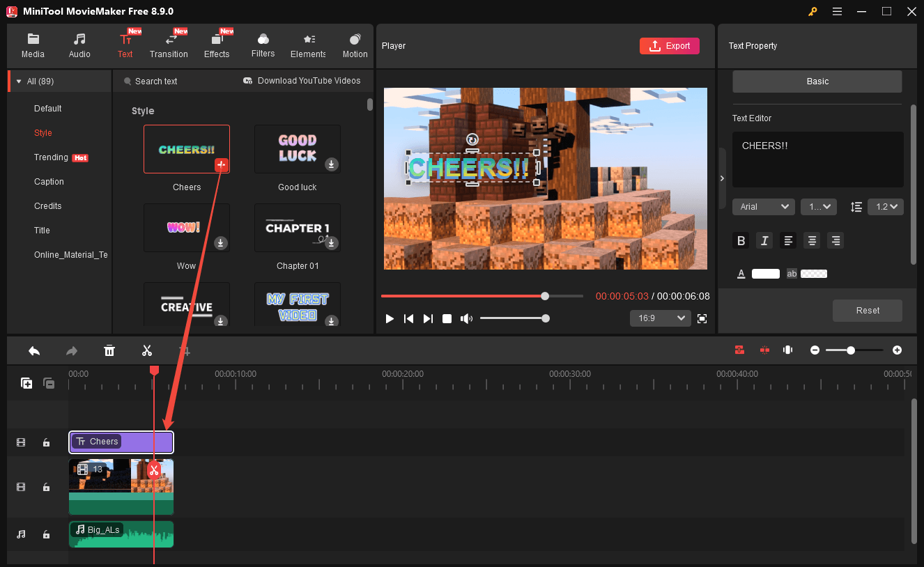Lock the Cheers text track
Viewport: 924px width, 567px height.
click(46, 442)
